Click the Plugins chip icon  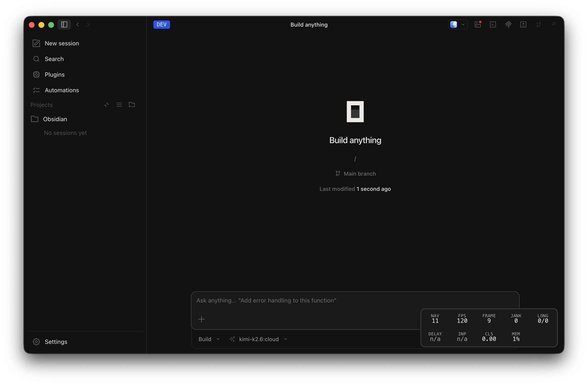click(x=36, y=74)
